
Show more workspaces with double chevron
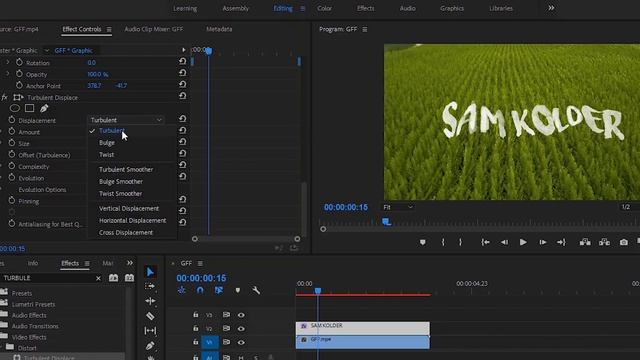(x=551, y=8)
